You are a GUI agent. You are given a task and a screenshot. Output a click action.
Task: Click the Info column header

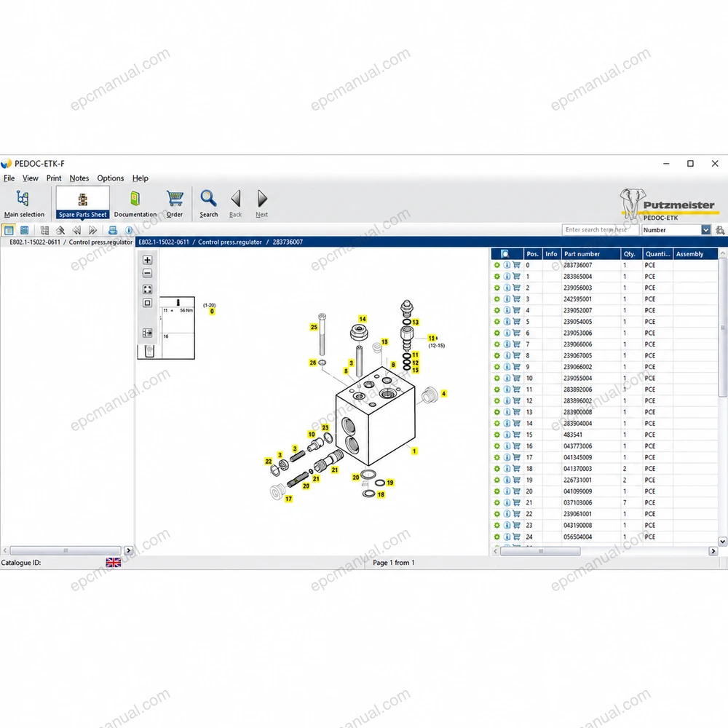(x=552, y=254)
